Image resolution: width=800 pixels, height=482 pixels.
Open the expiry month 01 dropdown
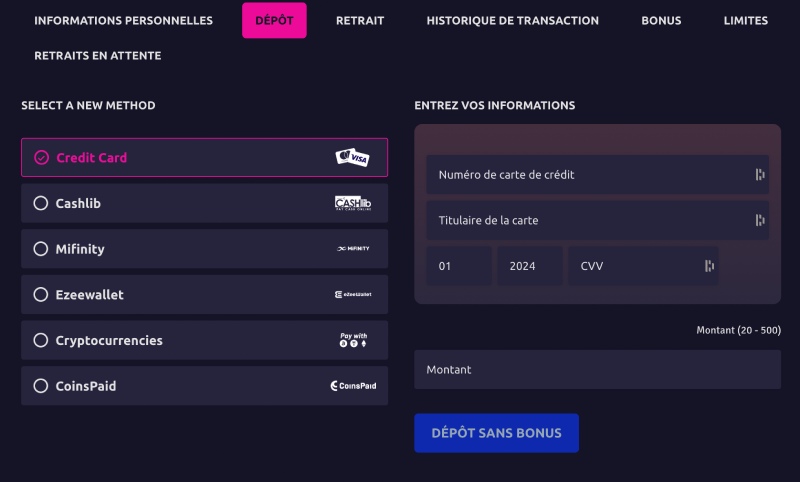tap(459, 266)
